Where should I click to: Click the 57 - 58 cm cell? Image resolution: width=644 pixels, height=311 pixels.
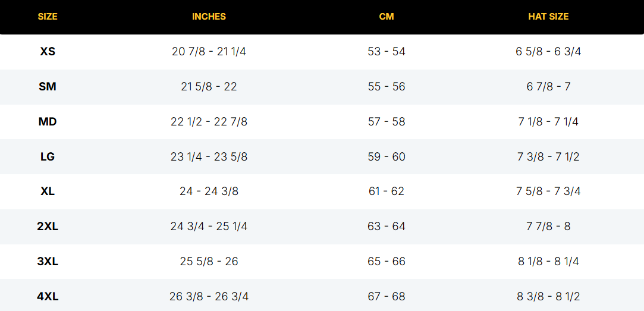387,122
